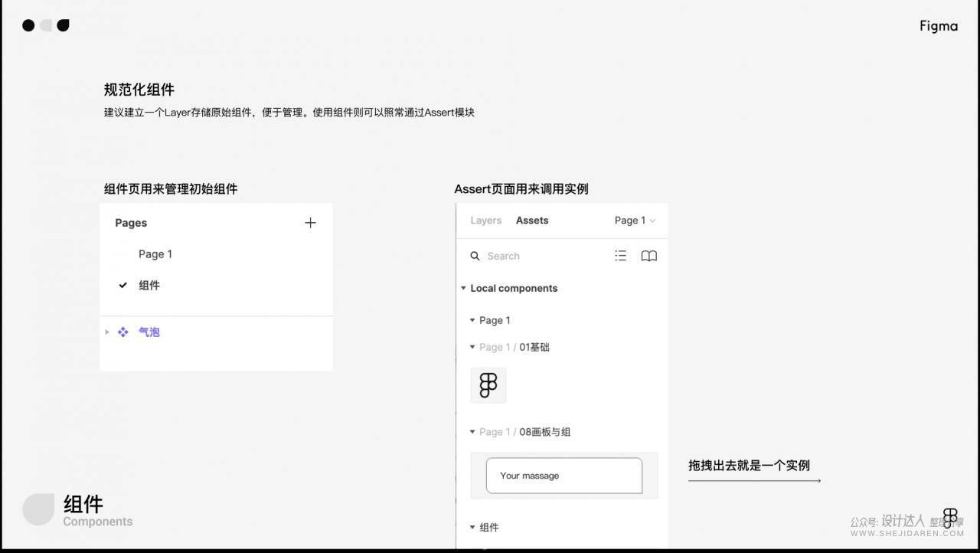Select the Your massage bubble component thumbnail

(x=564, y=476)
